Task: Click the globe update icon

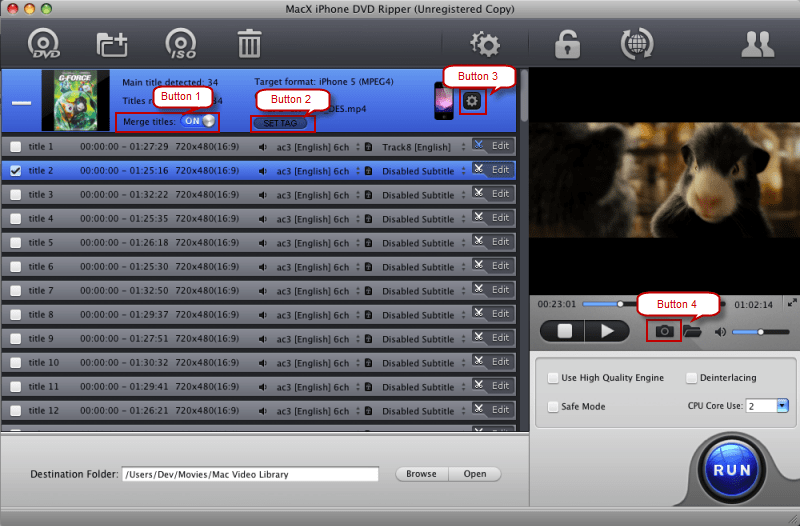Action: [637, 44]
